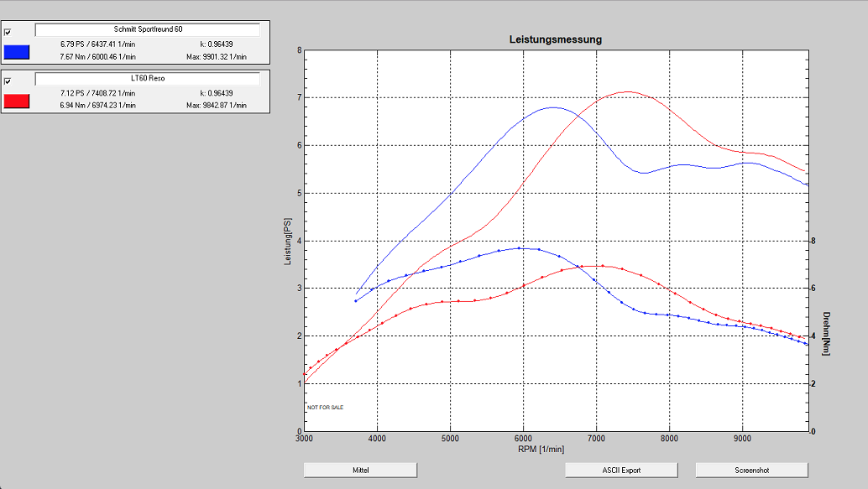Click the Leistungsmessung chart title

555,39
